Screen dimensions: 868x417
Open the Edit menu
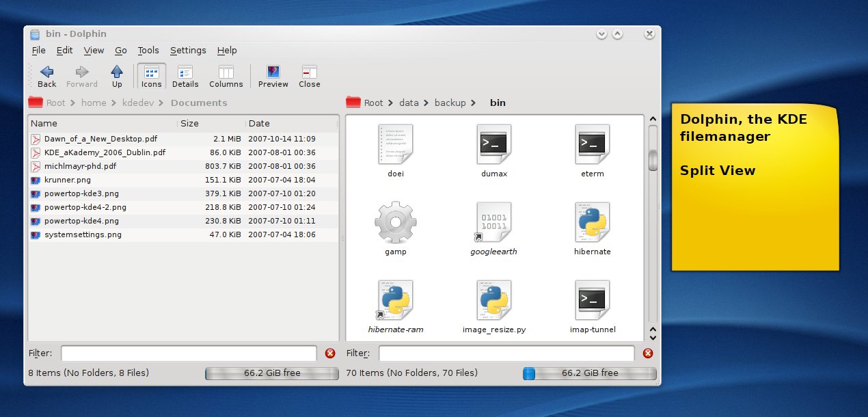click(x=65, y=50)
